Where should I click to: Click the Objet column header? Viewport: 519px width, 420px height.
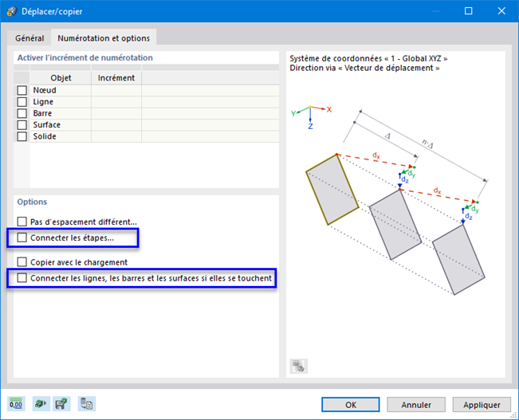point(61,78)
